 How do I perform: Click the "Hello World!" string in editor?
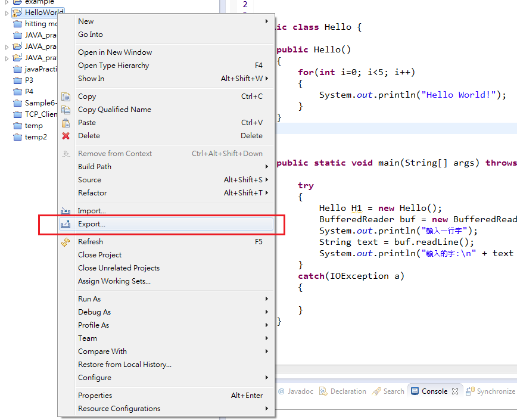(459, 95)
